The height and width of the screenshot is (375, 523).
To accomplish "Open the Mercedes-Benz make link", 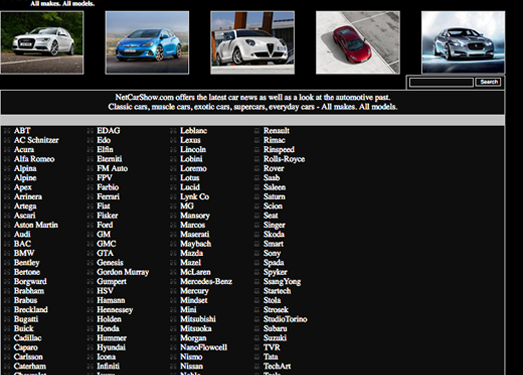I will click(206, 282).
